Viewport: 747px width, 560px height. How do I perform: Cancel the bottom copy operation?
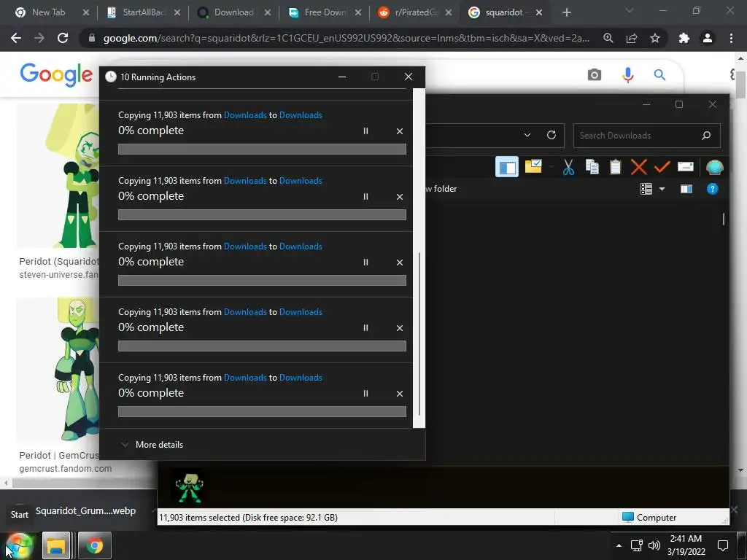400,394
